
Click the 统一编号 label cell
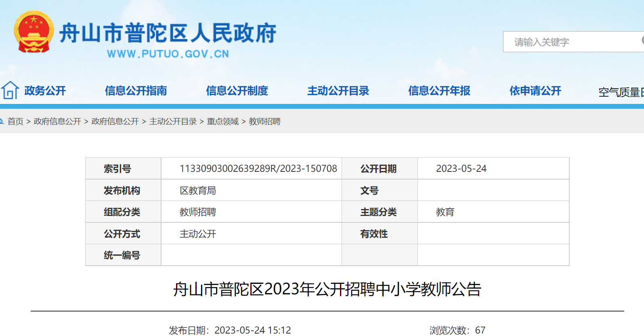(123, 255)
